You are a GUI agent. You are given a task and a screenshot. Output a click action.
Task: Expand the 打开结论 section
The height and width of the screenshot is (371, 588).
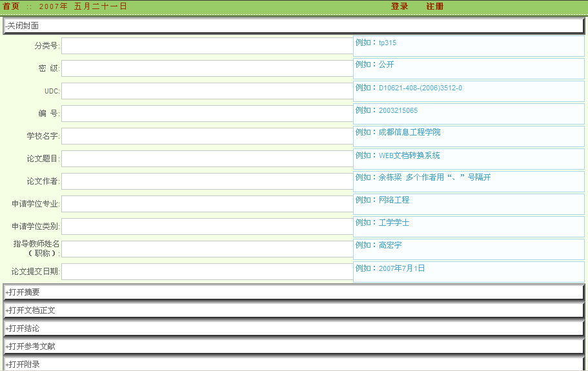tap(294, 328)
